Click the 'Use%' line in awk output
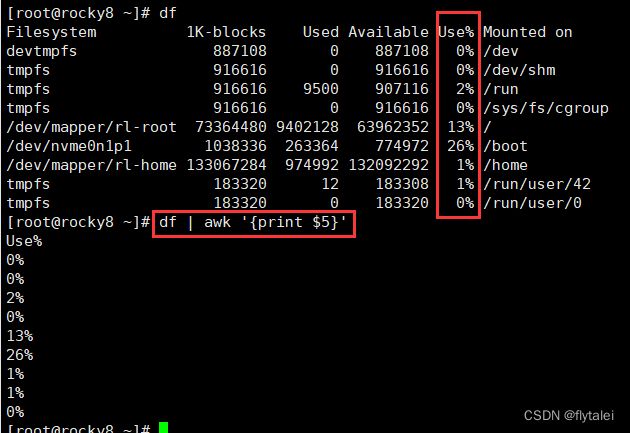The image size is (630, 433). [x=24, y=241]
